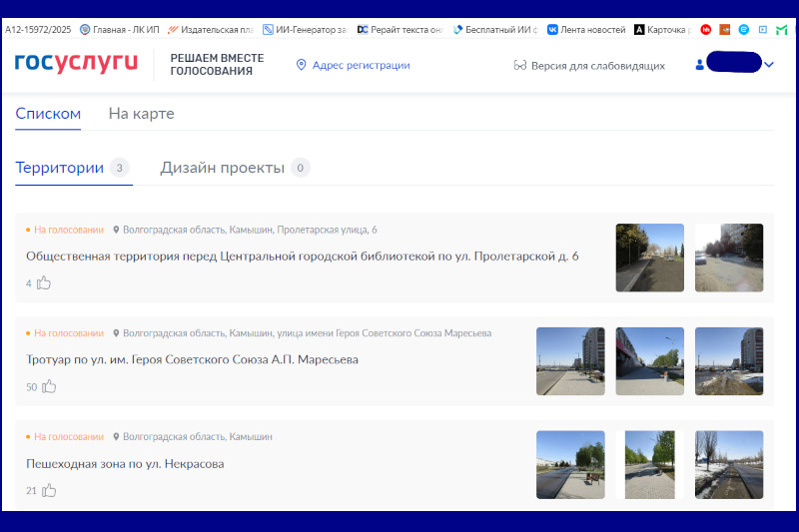Like the Тротуар по ул. Маресьева project
This screenshot has height=532, width=799.
coord(49,386)
